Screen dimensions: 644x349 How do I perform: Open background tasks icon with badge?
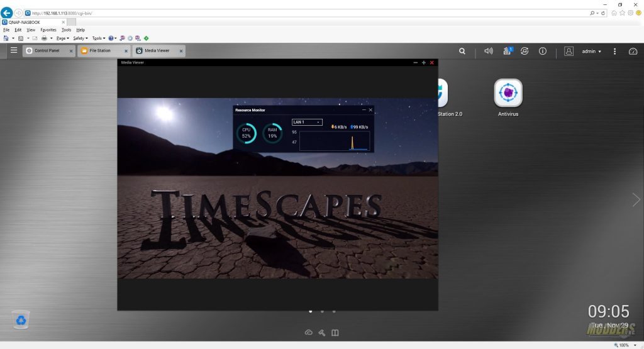(x=508, y=51)
